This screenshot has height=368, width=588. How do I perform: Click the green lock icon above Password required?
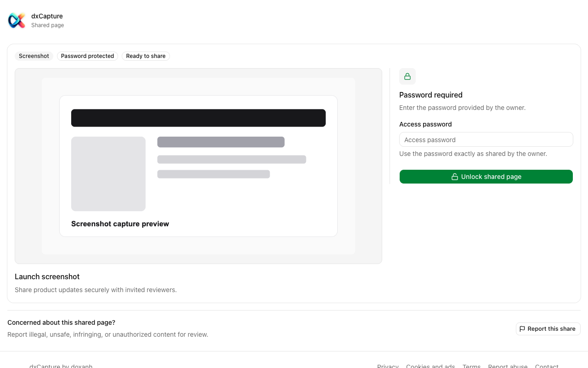tap(407, 76)
